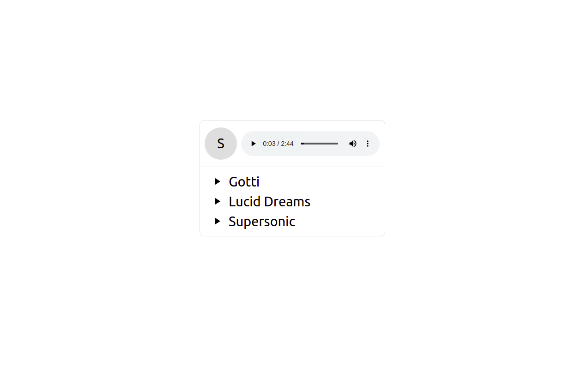The height and width of the screenshot is (367, 588).
Task: Select the Gotti track title
Action: [244, 181]
